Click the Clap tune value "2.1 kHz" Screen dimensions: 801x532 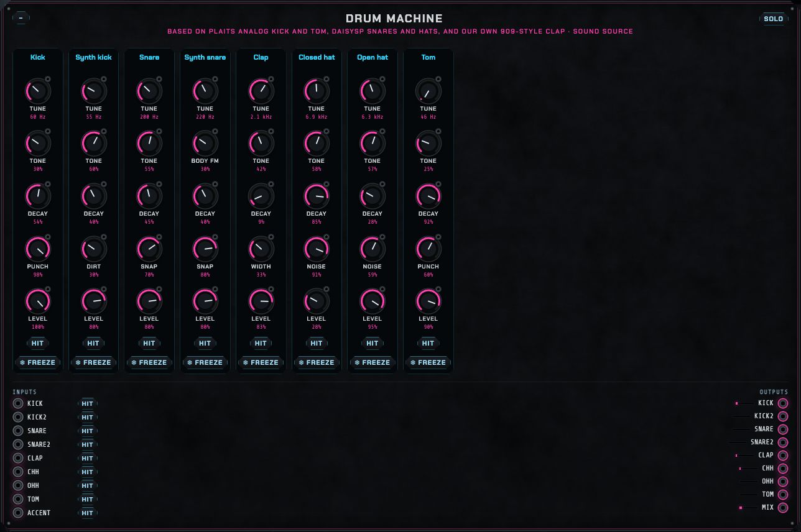tap(261, 117)
